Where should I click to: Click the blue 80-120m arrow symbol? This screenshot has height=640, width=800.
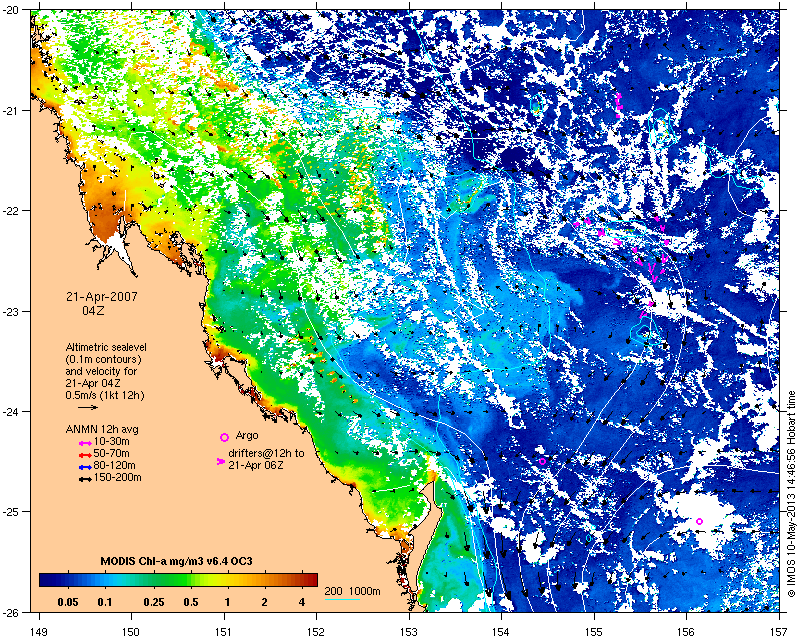pos(85,466)
